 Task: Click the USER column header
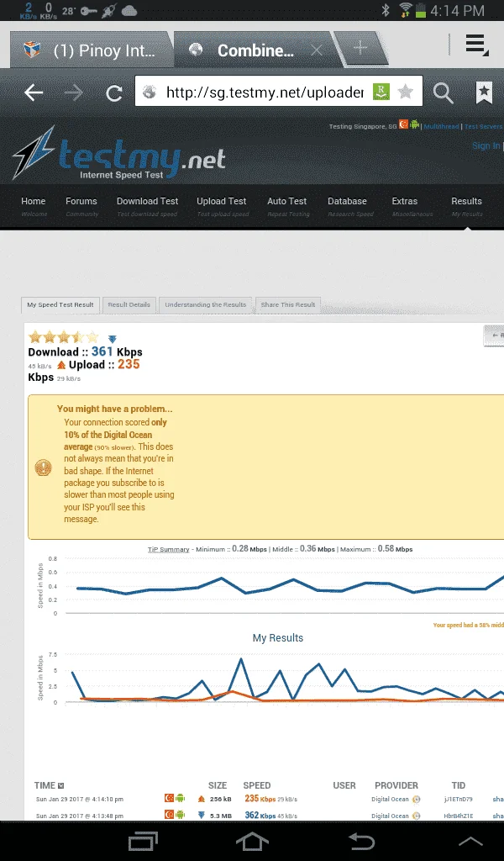[x=344, y=785]
